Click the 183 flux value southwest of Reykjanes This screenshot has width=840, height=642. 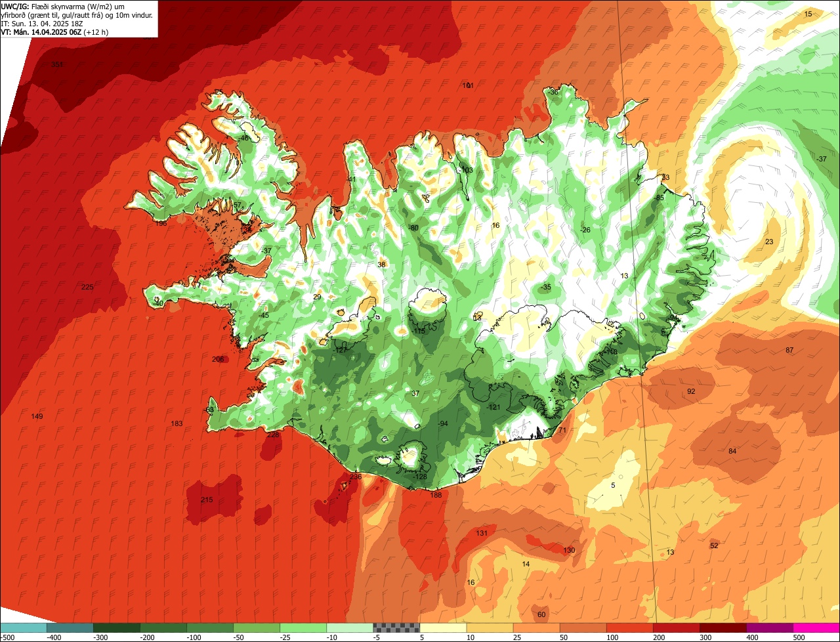tap(177, 423)
